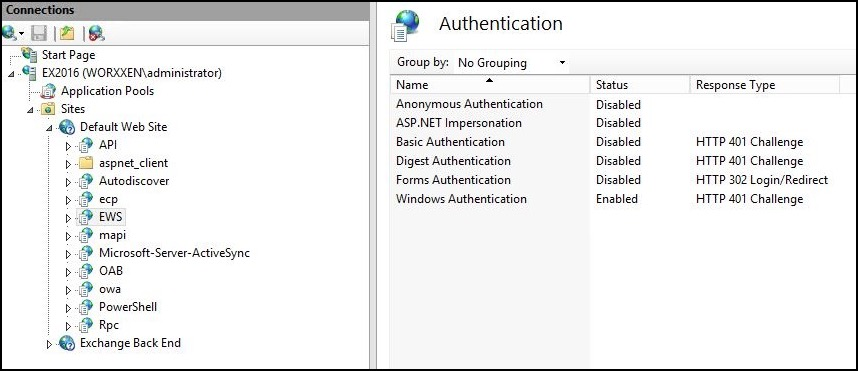Select the Start Page tree item

[x=68, y=55]
